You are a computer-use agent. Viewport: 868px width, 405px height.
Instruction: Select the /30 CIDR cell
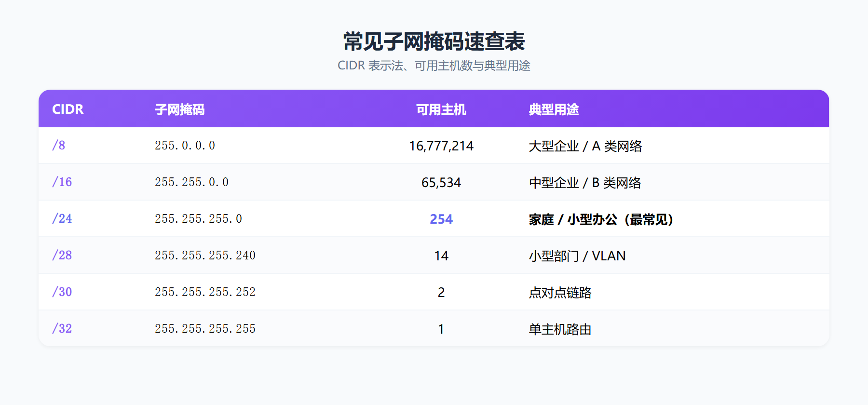coord(62,292)
